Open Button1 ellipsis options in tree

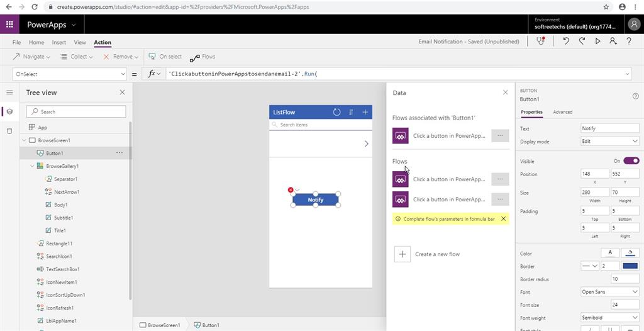point(119,153)
